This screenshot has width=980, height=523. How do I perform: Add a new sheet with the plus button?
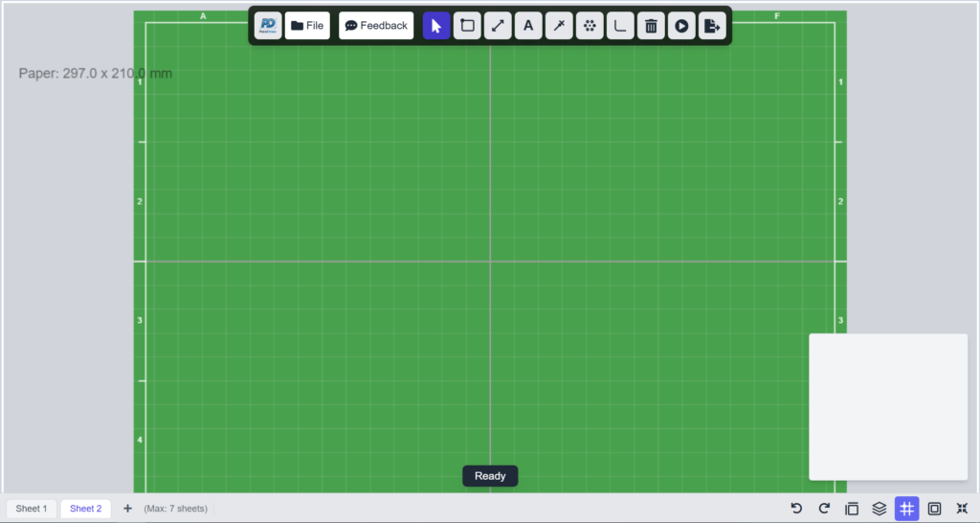click(127, 509)
